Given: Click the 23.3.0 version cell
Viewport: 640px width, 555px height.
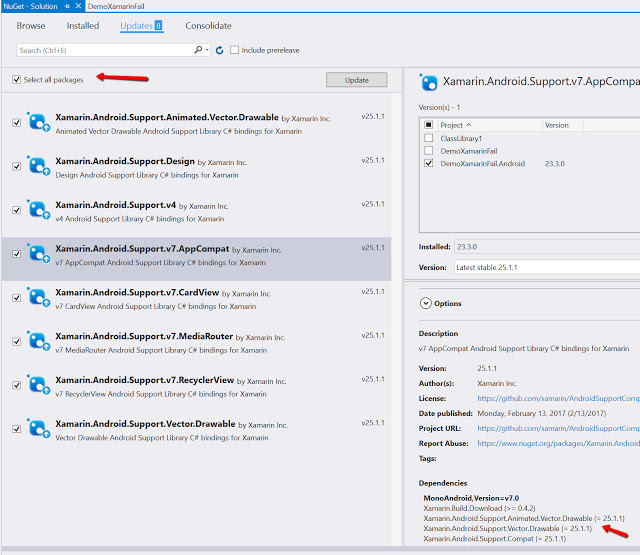Looking at the screenshot, I should pyautogui.click(x=555, y=163).
